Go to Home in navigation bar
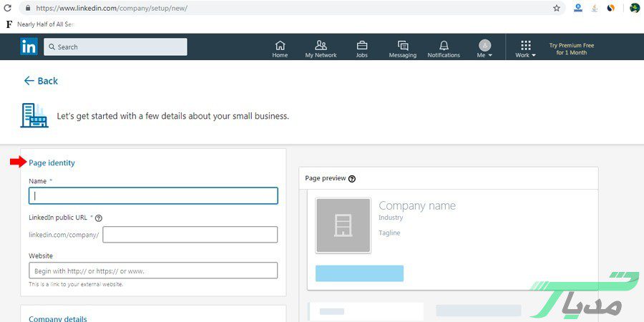644x322 pixels. 280,49
